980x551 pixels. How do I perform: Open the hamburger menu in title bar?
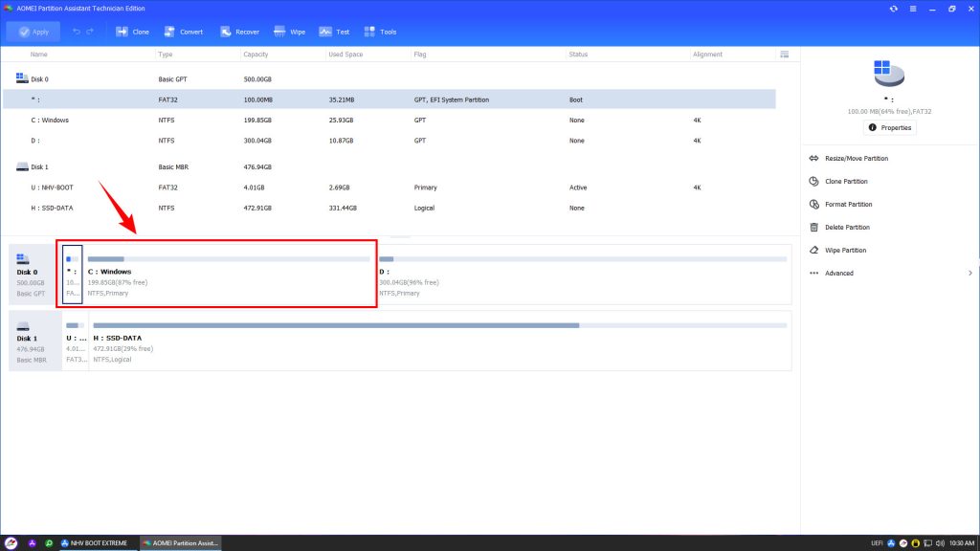coord(913,9)
